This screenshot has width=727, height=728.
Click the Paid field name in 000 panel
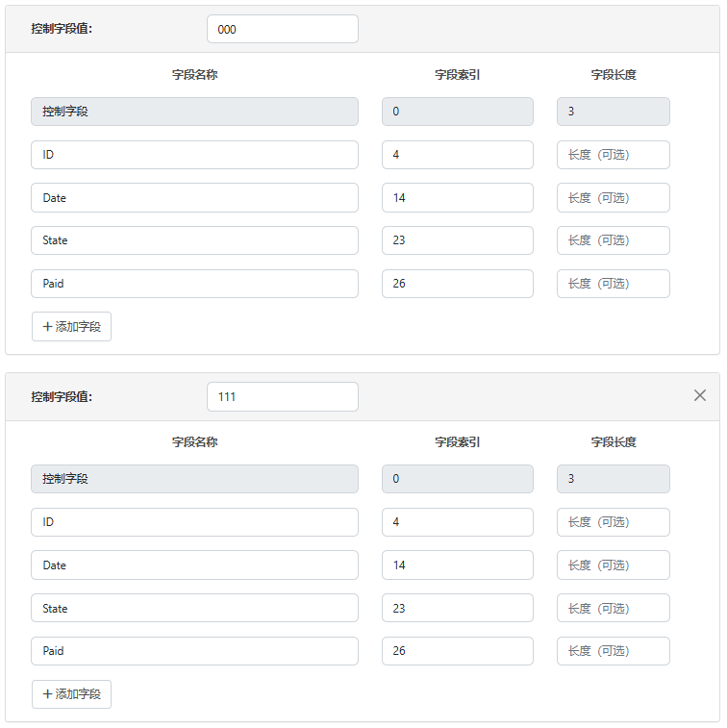pos(194,284)
